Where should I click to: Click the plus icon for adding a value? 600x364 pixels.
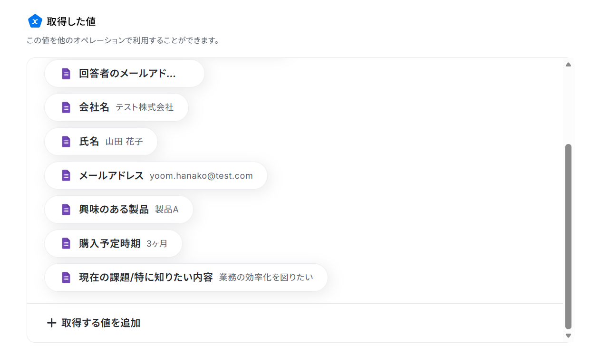[51, 323]
